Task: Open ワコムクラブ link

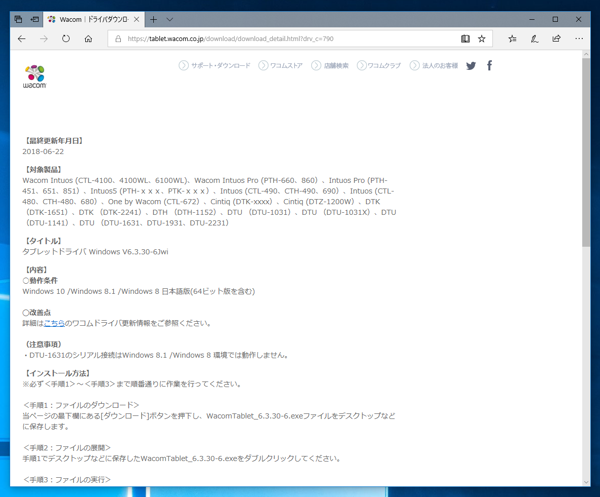Action: (x=379, y=65)
